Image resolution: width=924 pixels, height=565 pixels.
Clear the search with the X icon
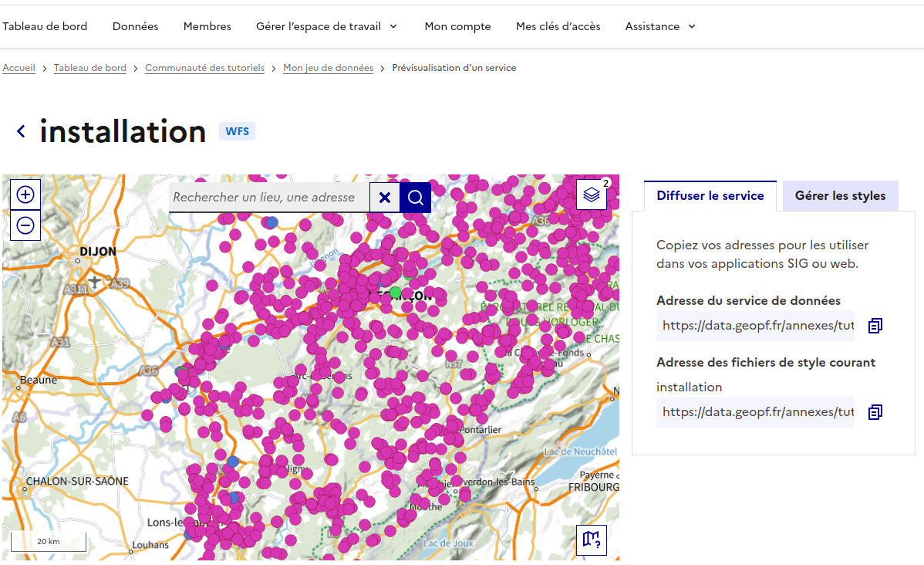385,197
